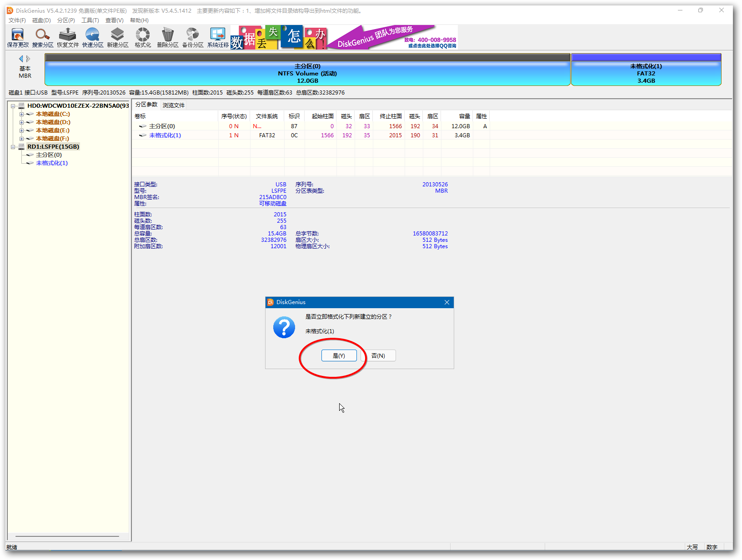Start Quick Partition (快速分区) tool
742x560 pixels.
click(x=93, y=37)
